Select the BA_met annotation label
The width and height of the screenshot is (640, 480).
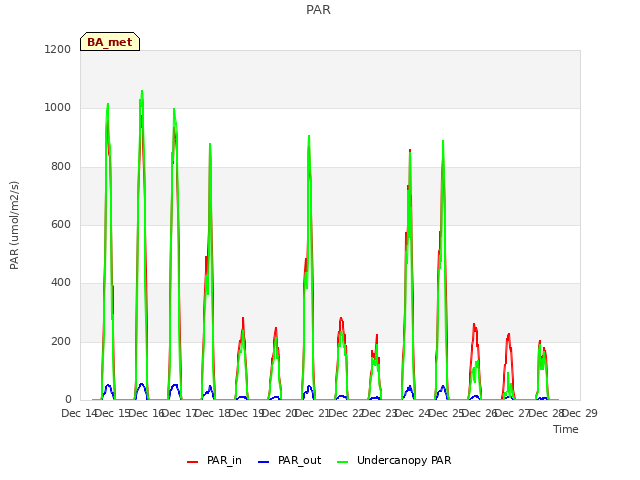point(110,42)
